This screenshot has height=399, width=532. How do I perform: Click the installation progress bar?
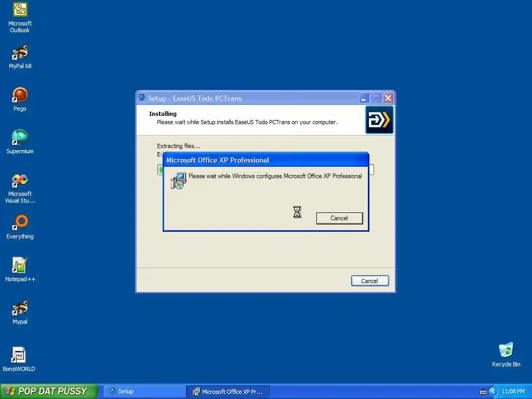point(265,170)
